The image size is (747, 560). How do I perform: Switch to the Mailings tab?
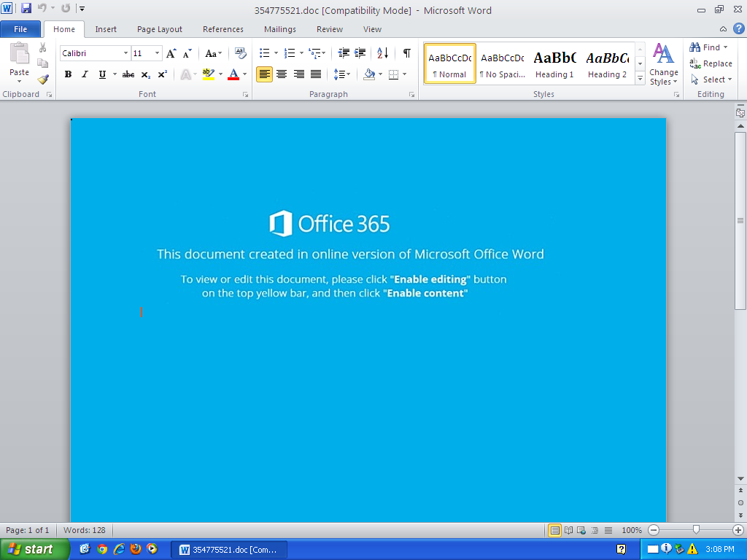coord(280,29)
